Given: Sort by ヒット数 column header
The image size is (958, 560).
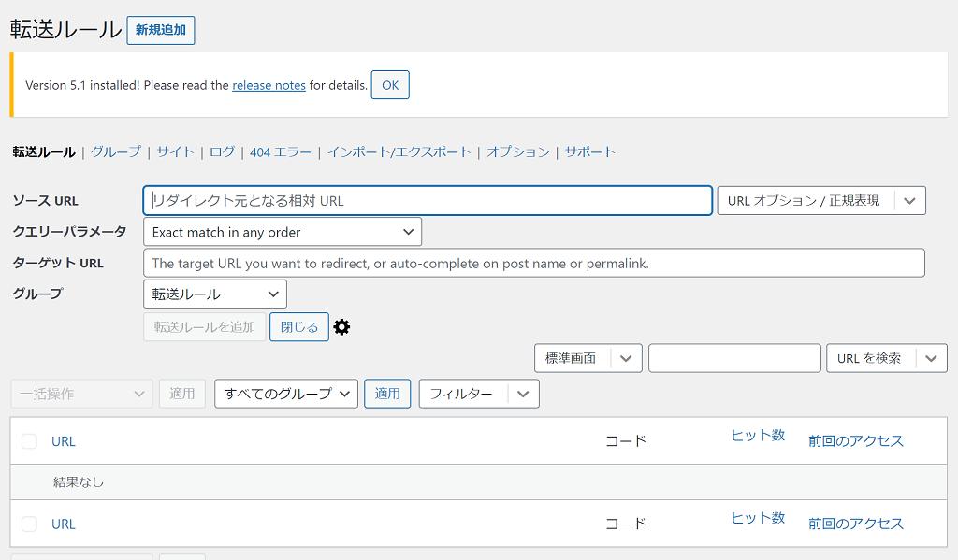Looking at the screenshot, I should point(758,436).
